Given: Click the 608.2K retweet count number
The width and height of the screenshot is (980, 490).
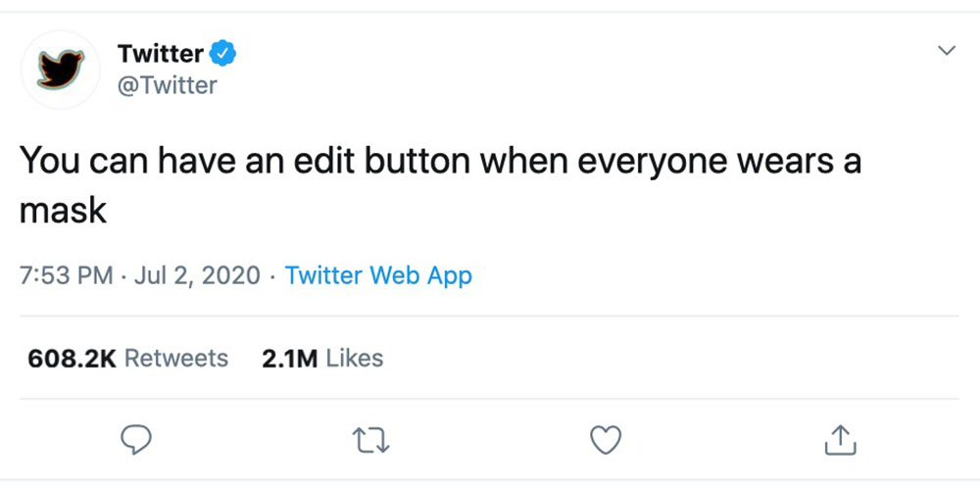Looking at the screenshot, I should 73,359.
